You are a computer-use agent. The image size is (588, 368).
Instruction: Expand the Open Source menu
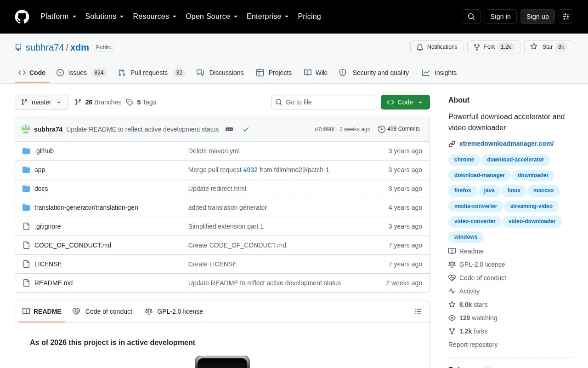point(212,17)
